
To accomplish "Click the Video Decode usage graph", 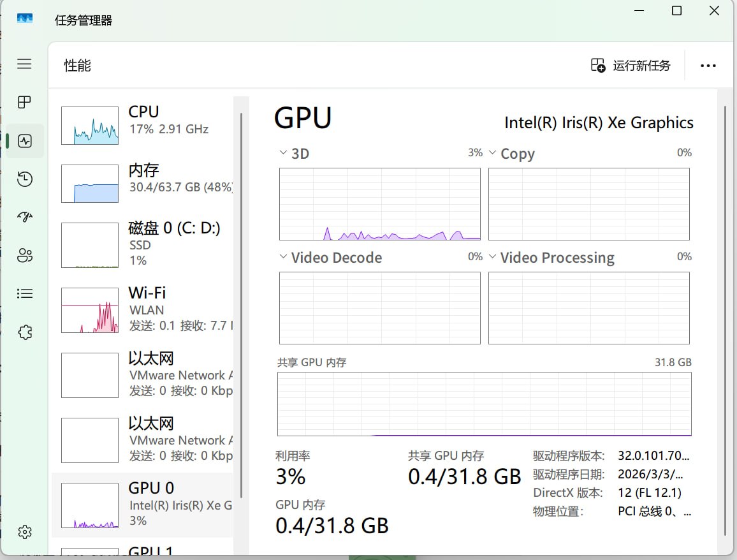I will coord(380,308).
